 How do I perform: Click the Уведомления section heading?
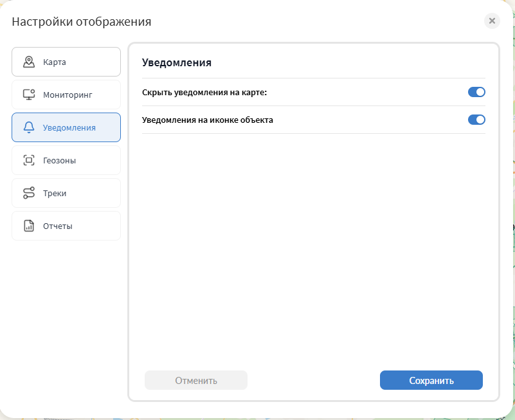click(177, 62)
